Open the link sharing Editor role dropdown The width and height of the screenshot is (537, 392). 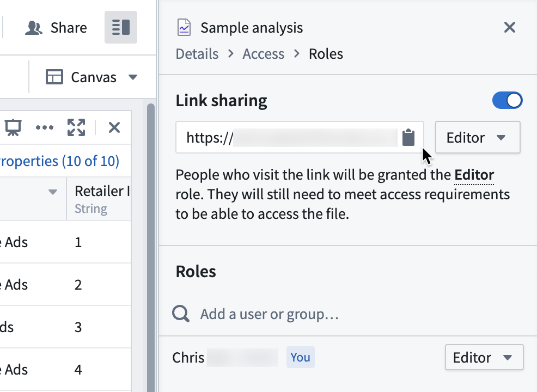click(478, 137)
